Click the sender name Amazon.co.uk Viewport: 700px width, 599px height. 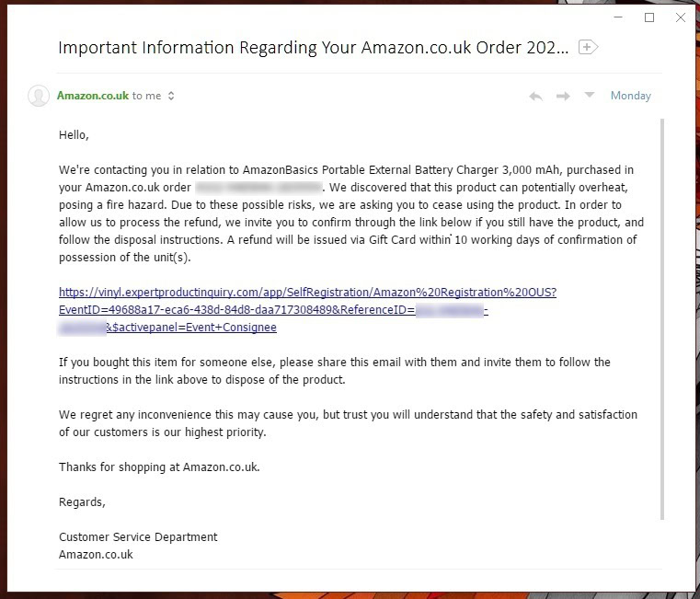[x=93, y=96]
